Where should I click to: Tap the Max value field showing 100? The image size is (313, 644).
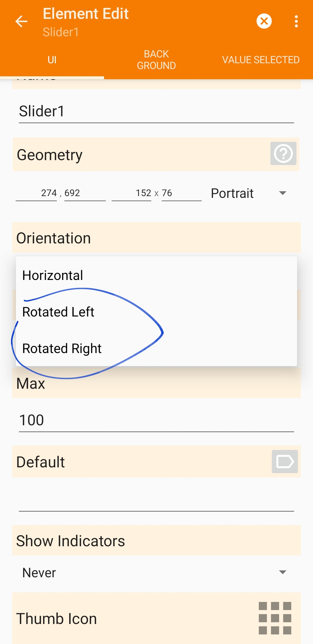pos(156,420)
